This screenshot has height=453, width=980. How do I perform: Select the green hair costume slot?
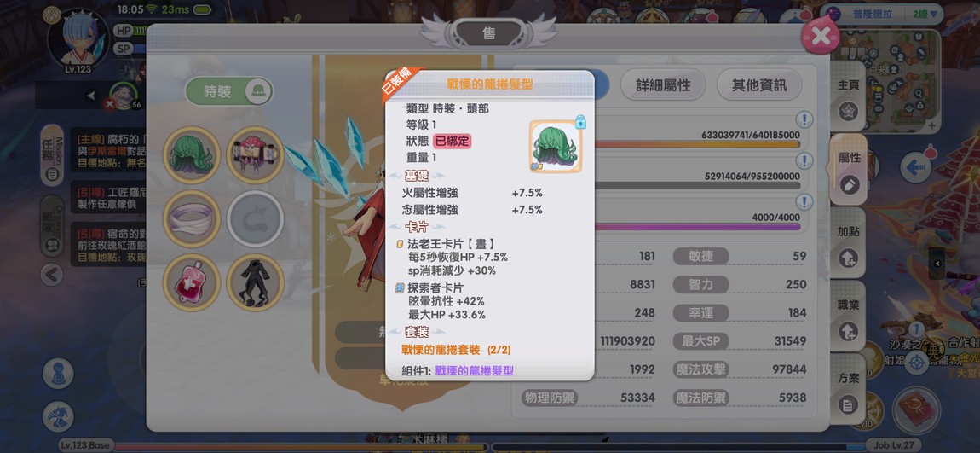pos(191,154)
